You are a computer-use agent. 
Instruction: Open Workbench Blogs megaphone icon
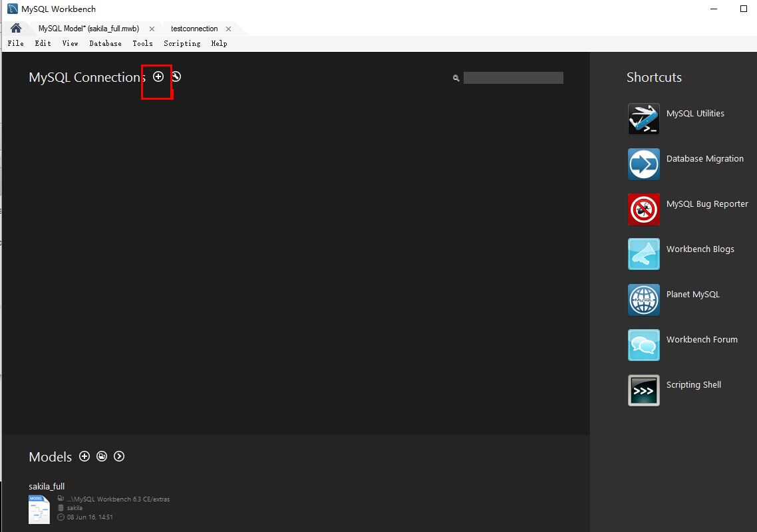click(643, 255)
